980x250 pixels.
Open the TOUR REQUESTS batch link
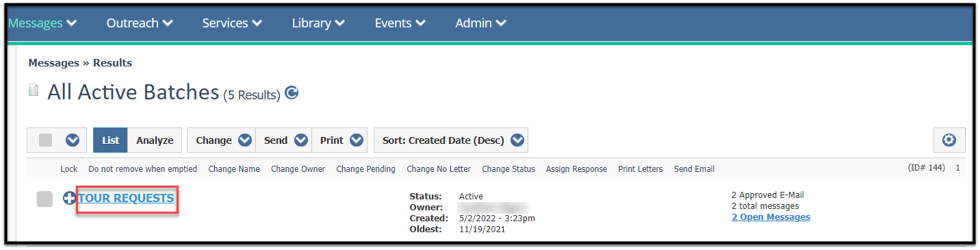click(126, 198)
